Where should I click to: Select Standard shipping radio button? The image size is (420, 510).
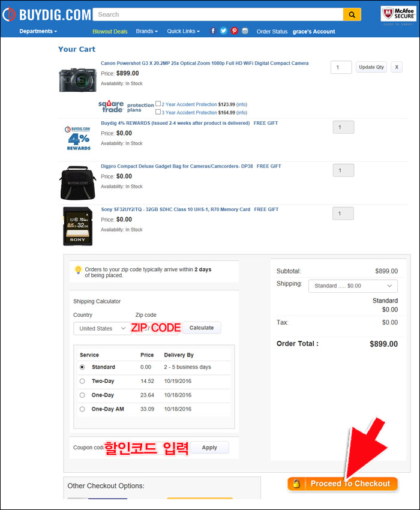click(x=82, y=367)
